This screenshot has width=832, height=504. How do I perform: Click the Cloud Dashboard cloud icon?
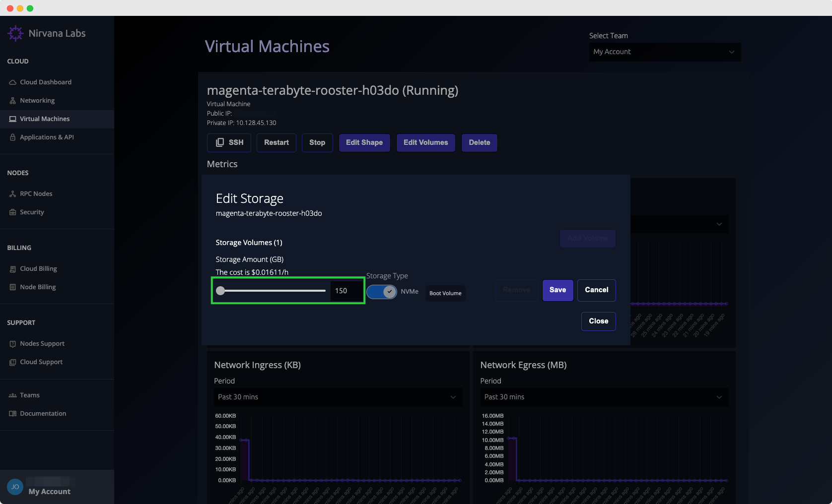[13, 82]
